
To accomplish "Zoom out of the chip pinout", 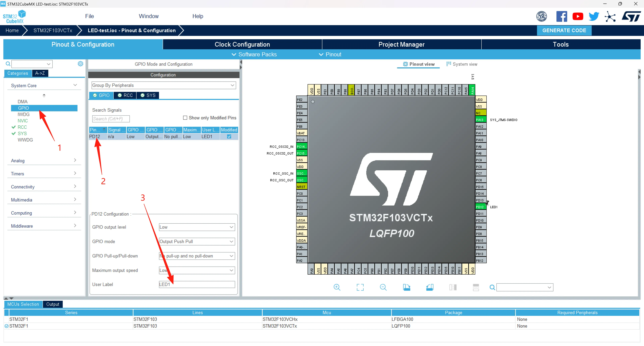I will coord(383,287).
